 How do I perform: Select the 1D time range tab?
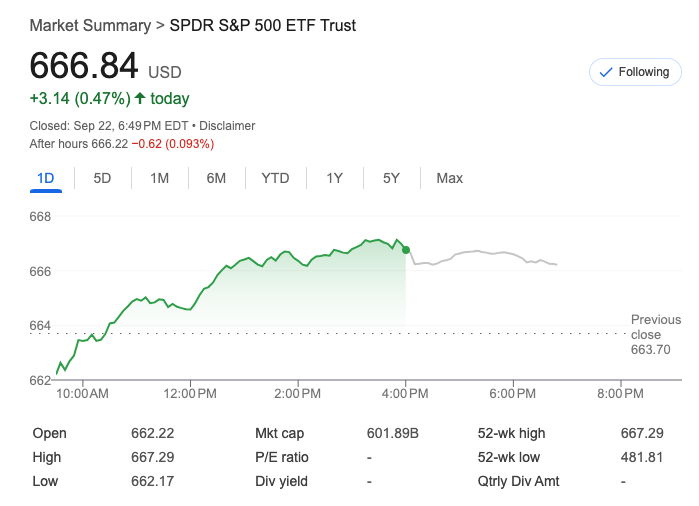(x=45, y=178)
